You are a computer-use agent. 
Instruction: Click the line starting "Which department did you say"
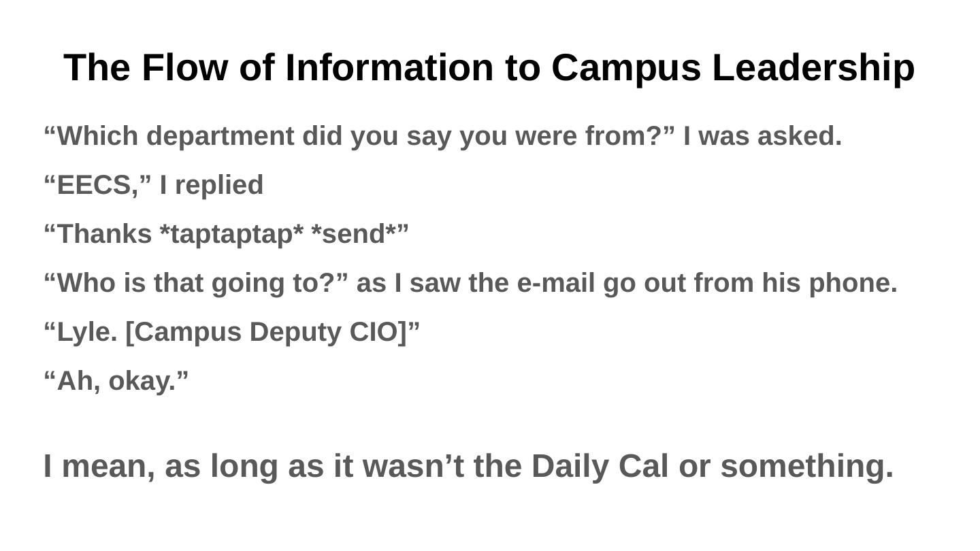[x=442, y=136]
